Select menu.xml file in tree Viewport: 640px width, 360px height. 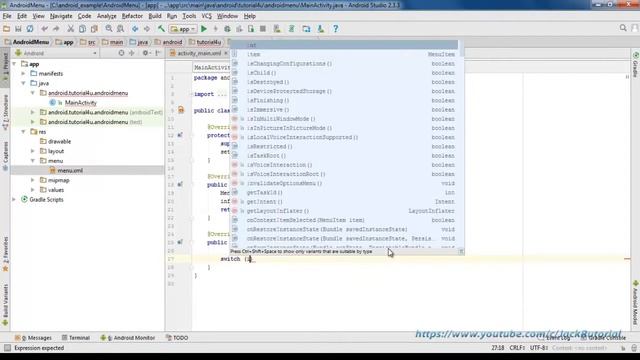point(70,171)
